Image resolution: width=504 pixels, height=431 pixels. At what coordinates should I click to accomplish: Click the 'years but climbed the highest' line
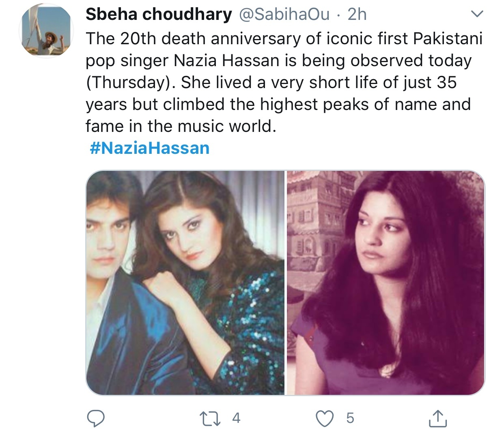click(x=278, y=104)
